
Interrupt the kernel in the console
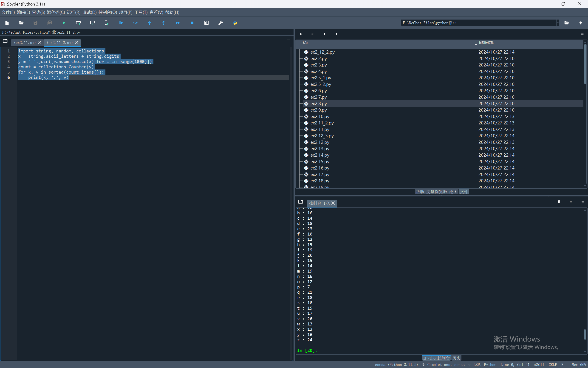571,202
